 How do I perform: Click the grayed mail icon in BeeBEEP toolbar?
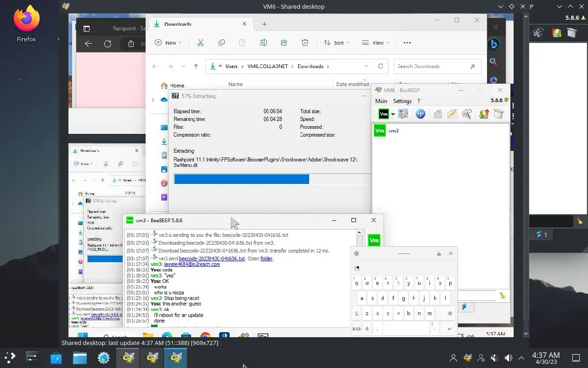438,114
